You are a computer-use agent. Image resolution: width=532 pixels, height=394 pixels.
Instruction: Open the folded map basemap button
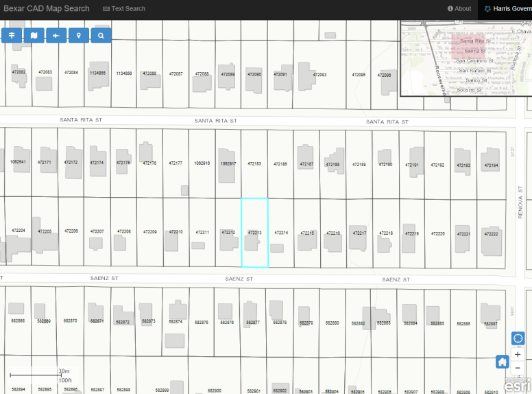34,36
